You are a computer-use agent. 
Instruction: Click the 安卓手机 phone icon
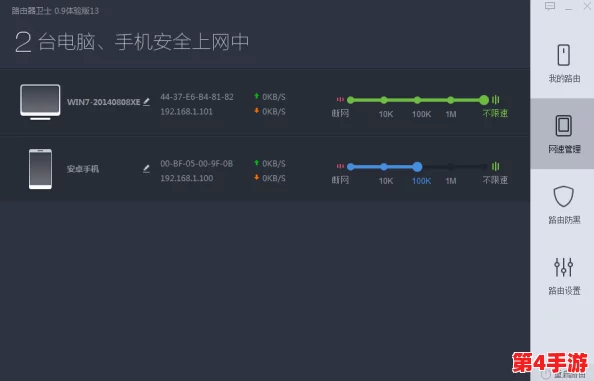click(x=40, y=169)
